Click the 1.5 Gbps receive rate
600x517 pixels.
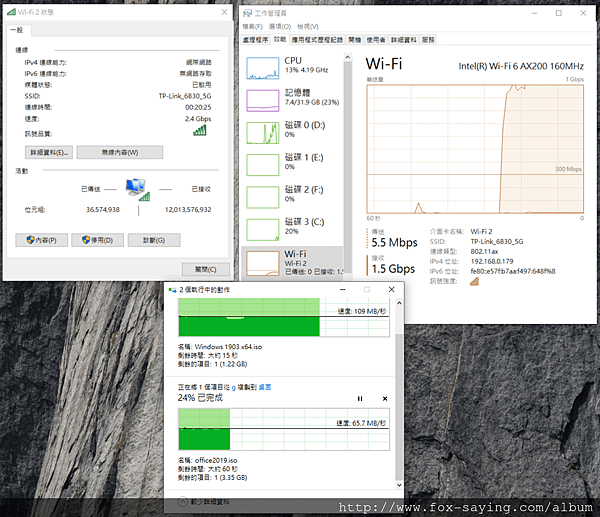pos(393,269)
